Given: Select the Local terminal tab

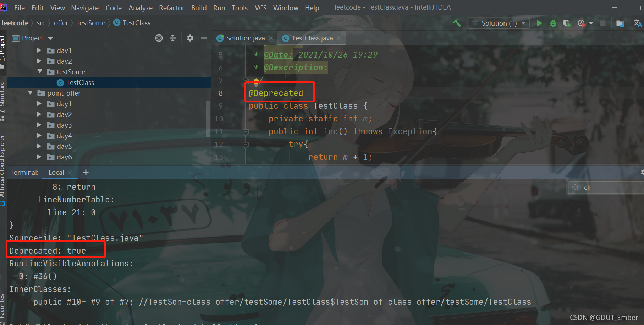Looking at the screenshot, I should point(56,172).
